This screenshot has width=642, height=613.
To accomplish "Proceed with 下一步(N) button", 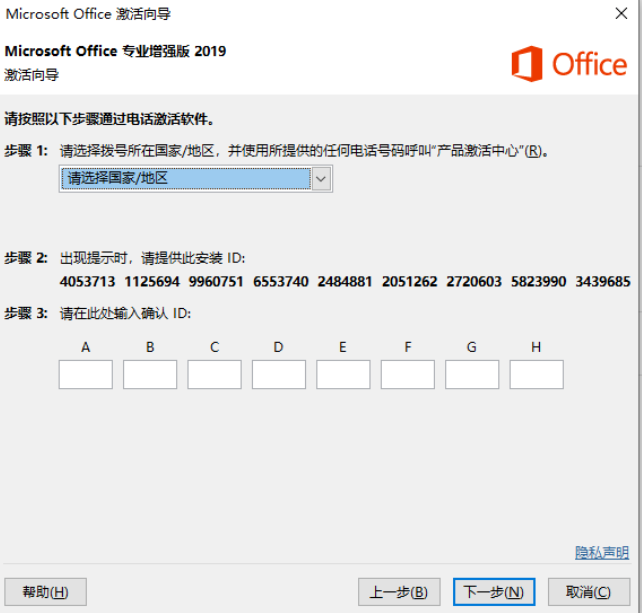I will coord(494,592).
